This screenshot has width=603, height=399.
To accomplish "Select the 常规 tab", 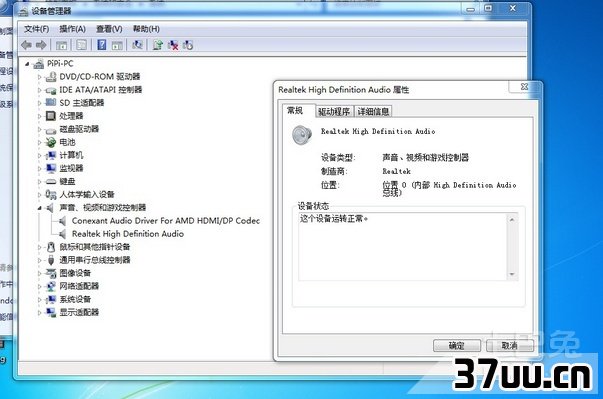I will pos(295,110).
